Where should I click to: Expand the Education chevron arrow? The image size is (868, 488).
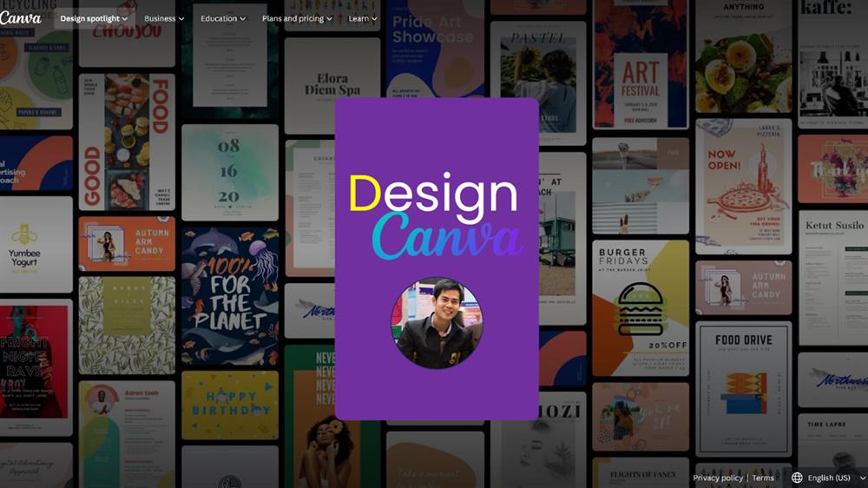pos(242,19)
